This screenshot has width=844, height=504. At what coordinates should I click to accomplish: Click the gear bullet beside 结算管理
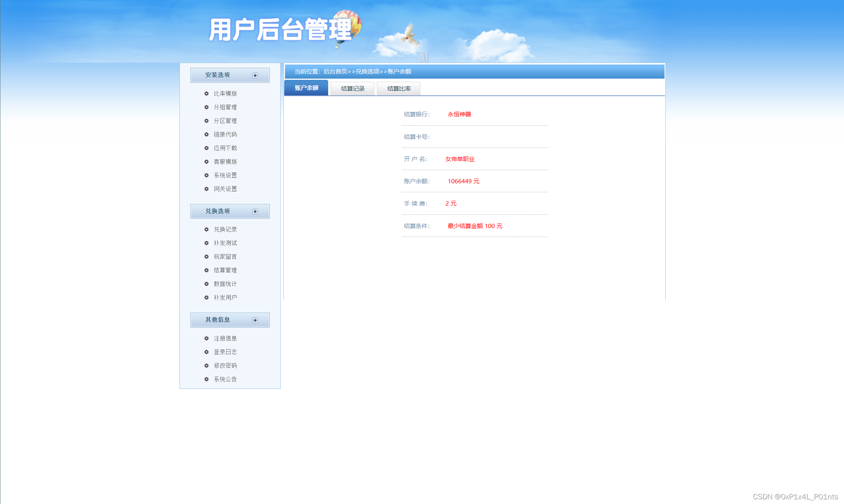[206, 270]
